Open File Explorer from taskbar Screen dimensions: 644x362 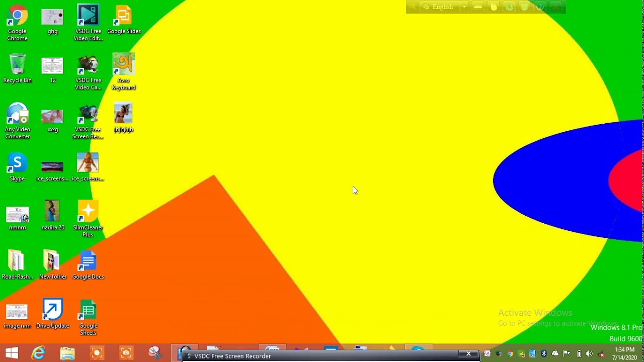[x=67, y=353]
